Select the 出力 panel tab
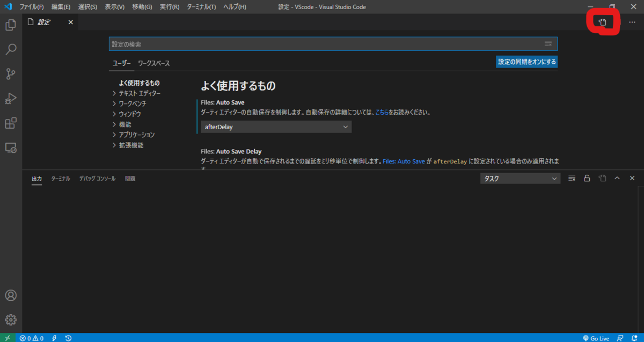The image size is (644, 342). click(36, 179)
